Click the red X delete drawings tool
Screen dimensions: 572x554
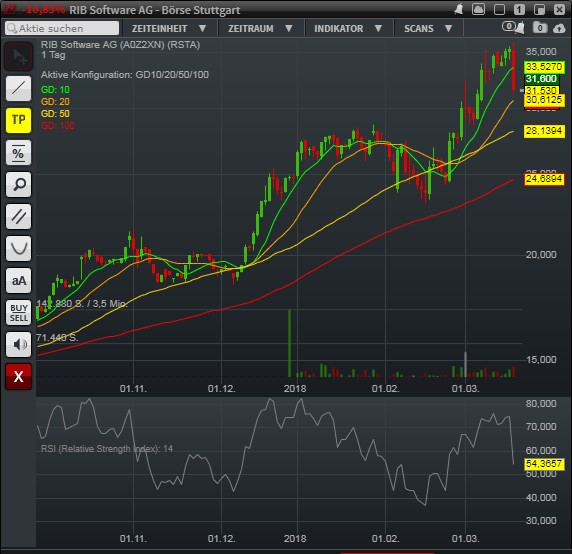point(19,376)
